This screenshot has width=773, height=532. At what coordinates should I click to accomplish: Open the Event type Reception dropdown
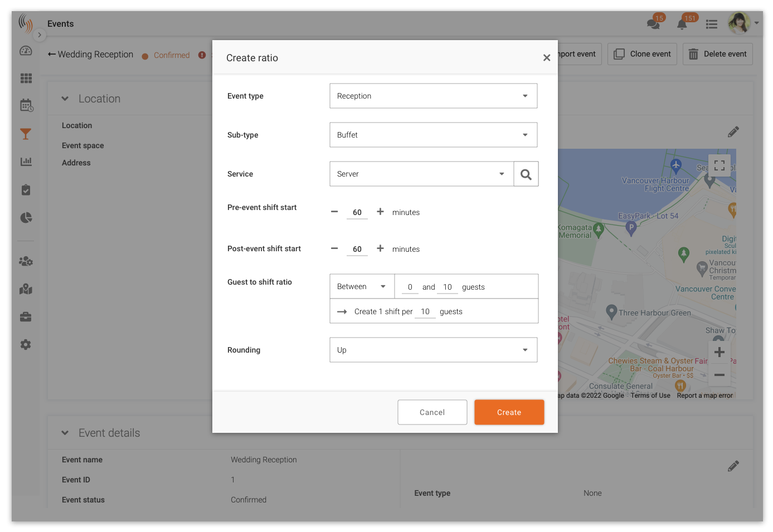pyautogui.click(x=433, y=96)
